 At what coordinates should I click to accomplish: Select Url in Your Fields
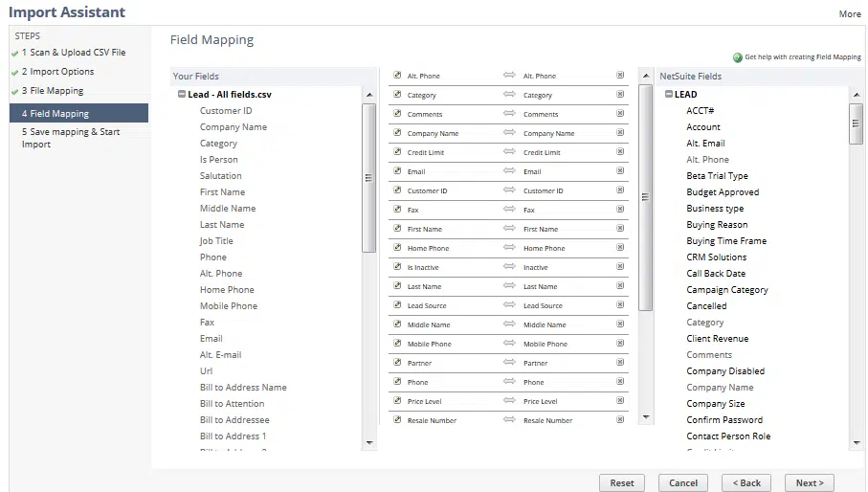(207, 371)
